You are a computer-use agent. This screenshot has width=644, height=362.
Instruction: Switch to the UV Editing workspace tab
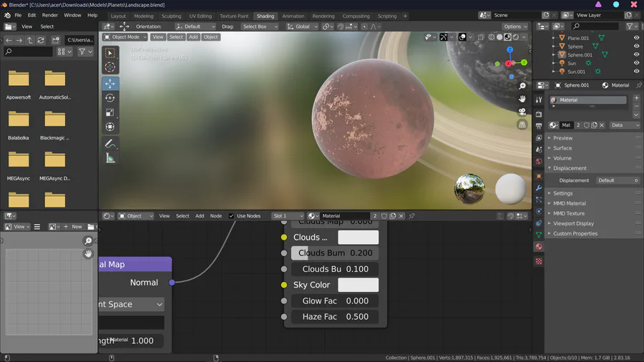pyautogui.click(x=200, y=16)
